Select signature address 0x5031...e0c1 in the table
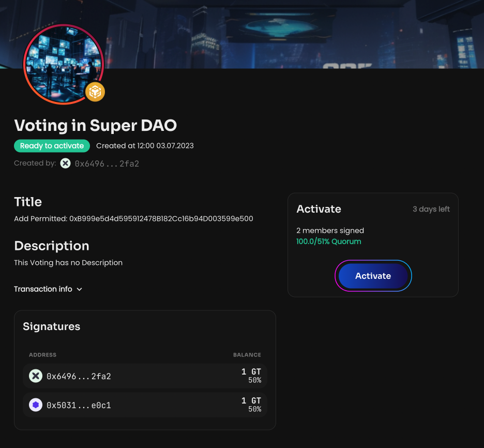This screenshot has height=448, width=484. click(x=79, y=405)
